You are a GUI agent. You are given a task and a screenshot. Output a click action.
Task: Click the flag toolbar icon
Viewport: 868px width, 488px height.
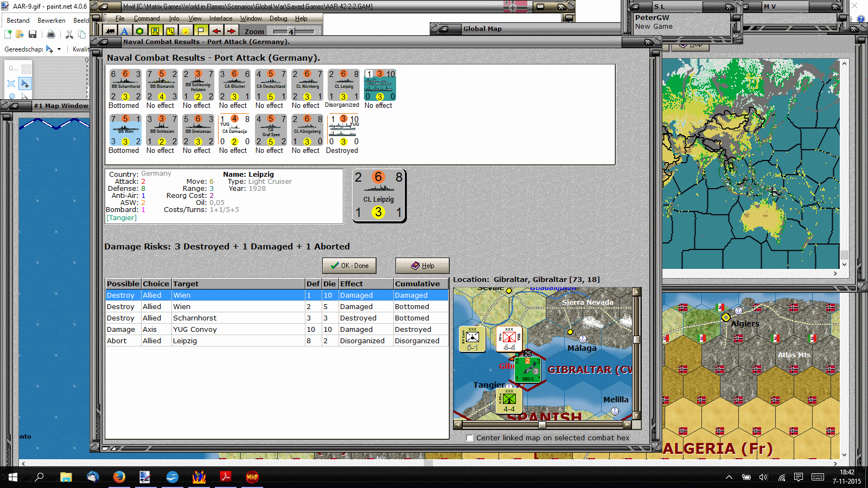(201, 31)
